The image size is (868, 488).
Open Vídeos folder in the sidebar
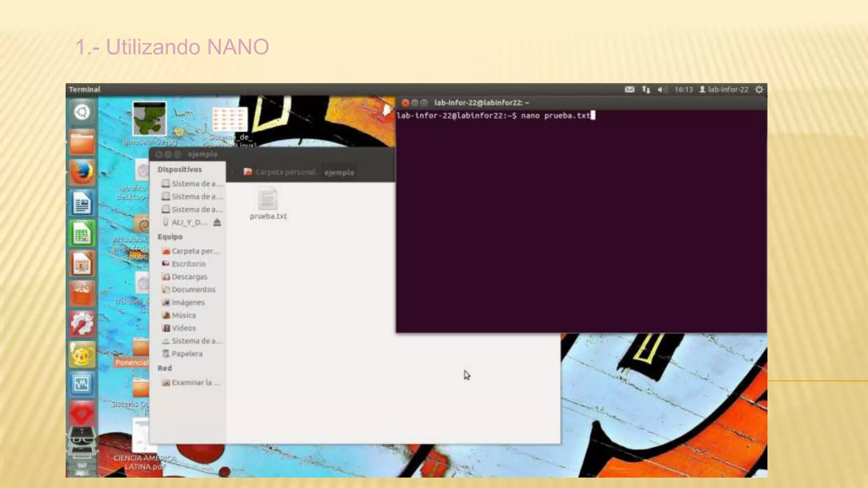(179, 328)
